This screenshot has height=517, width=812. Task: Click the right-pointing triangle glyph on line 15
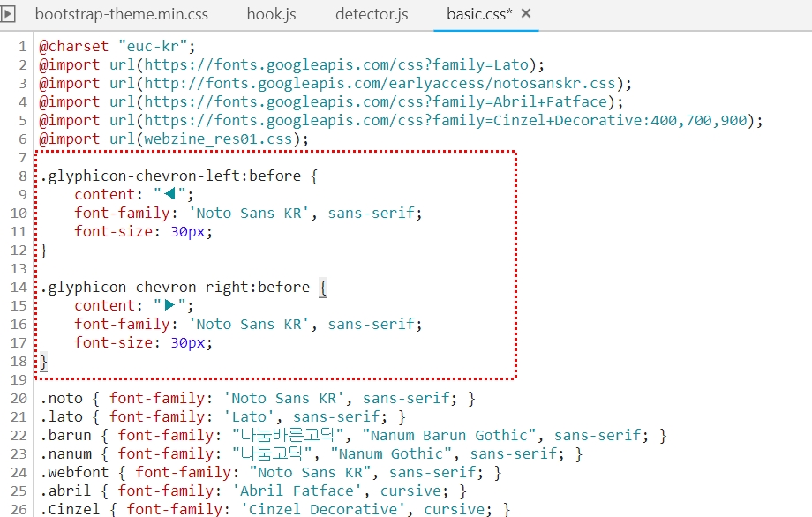[169, 305]
